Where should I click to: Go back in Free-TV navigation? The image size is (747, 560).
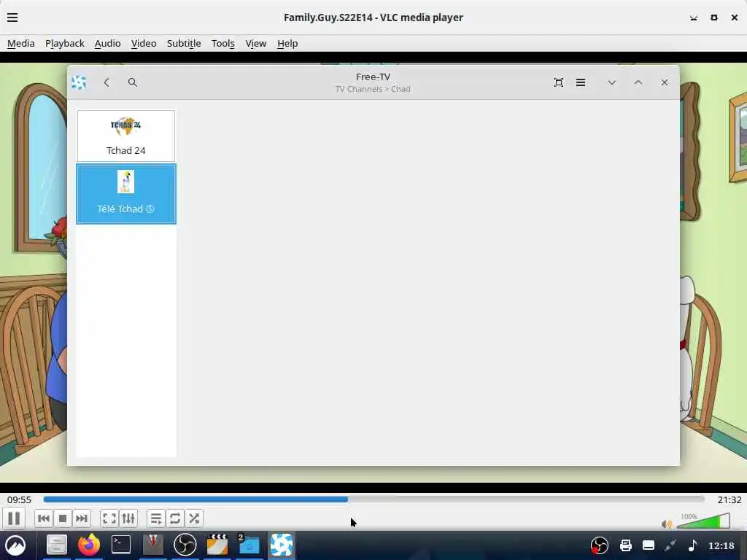tap(107, 82)
